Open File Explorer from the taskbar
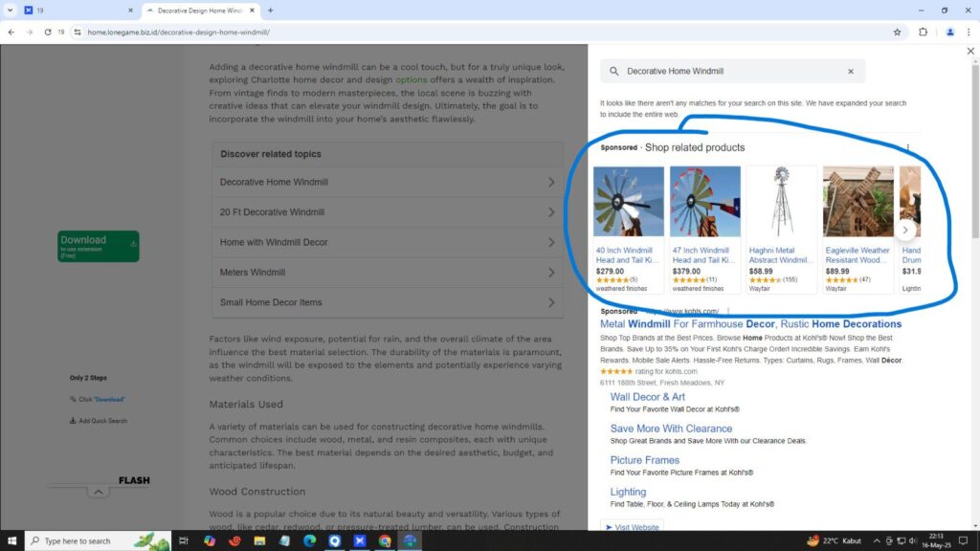 (x=259, y=540)
